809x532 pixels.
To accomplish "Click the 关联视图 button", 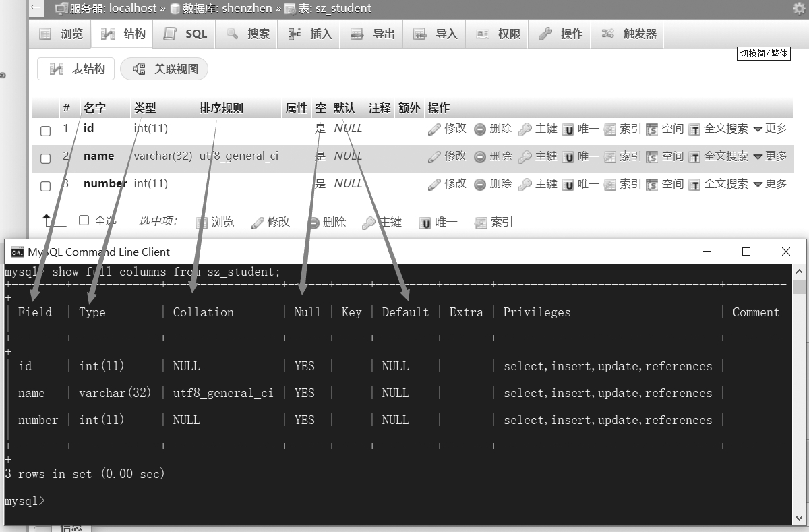I will click(x=164, y=69).
